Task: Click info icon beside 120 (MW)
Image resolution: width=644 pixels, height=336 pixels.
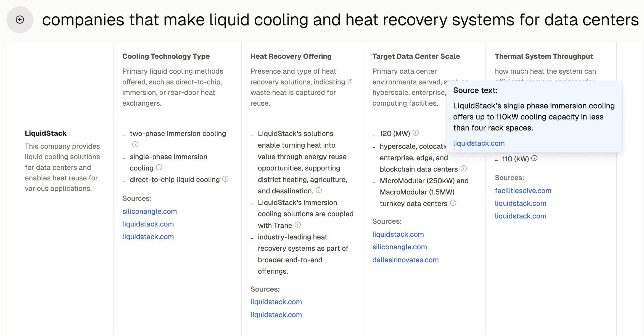Action: [x=416, y=133]
